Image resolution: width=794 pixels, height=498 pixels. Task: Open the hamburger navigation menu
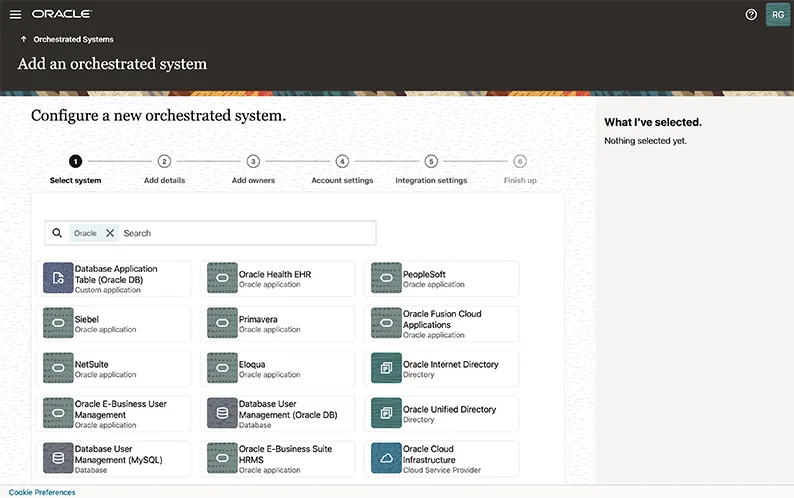(15, 15)
